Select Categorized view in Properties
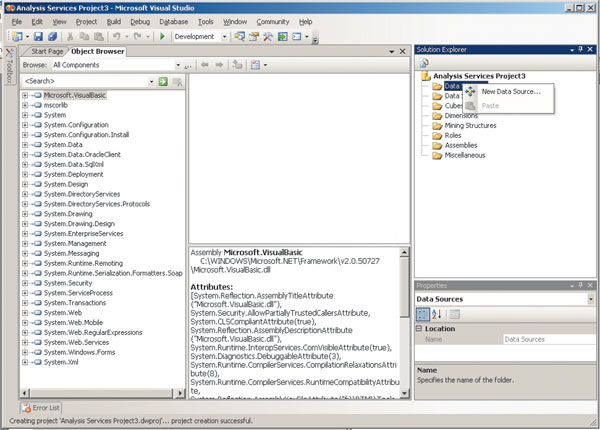This screenshot has height=430, width=600. pos(423,314)
